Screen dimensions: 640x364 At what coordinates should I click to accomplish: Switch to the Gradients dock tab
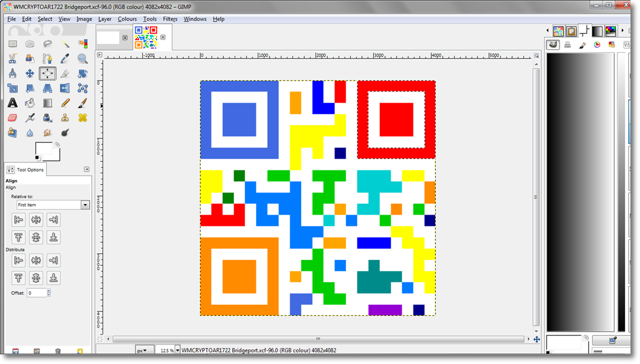pos(597,31)
